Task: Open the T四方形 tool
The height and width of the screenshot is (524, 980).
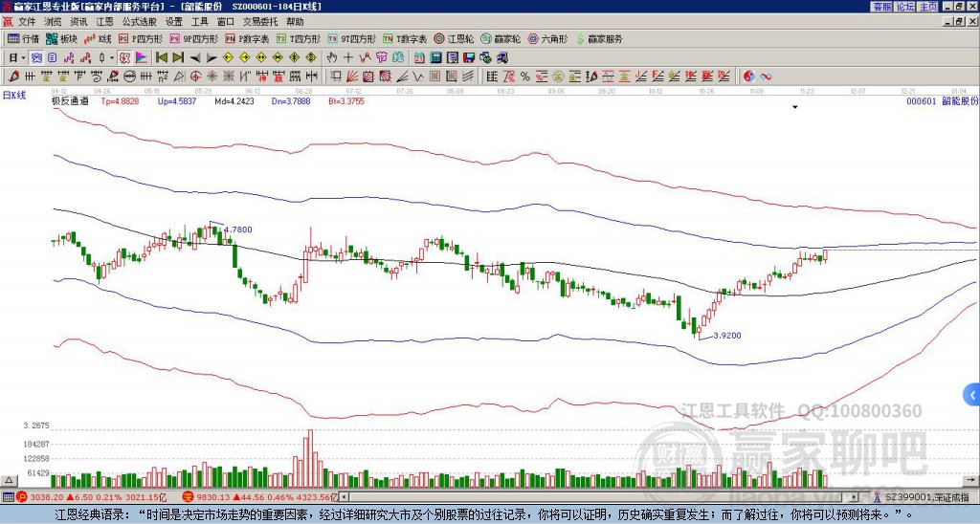Action: (299, 39)
